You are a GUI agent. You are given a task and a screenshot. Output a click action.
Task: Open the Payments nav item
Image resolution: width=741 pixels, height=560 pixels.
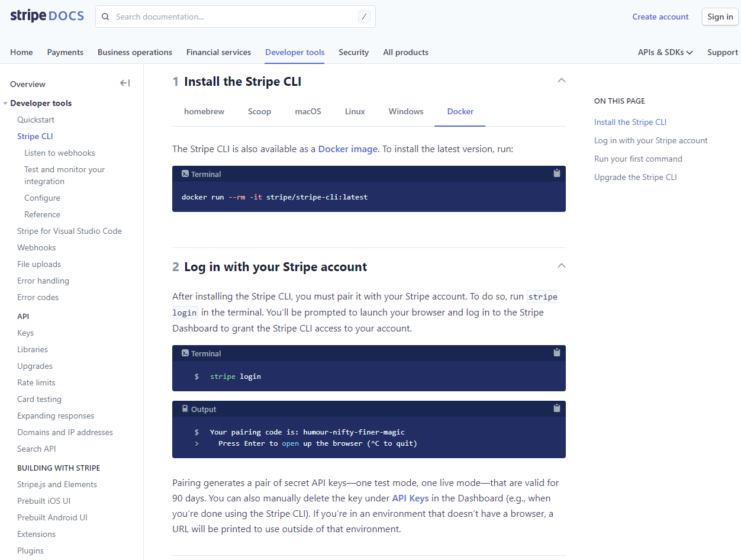pos(65,52)
